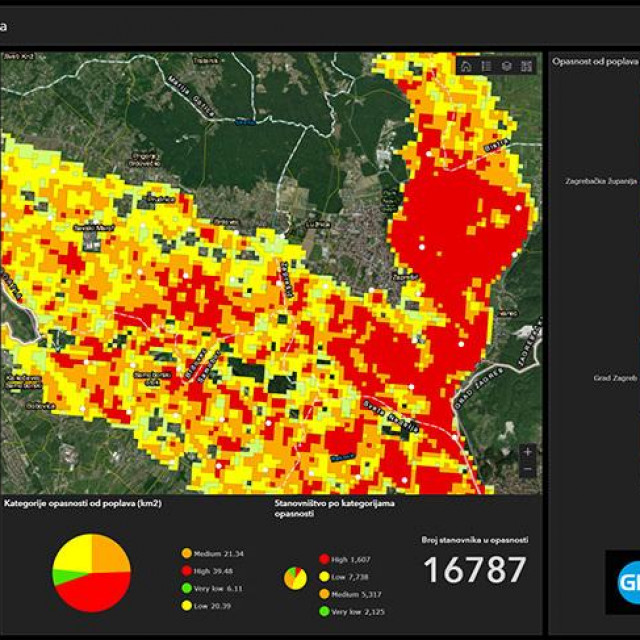Open the basemap gallery grid icon
The height and width of the screenshot is (640, 640).
(527, 66)
